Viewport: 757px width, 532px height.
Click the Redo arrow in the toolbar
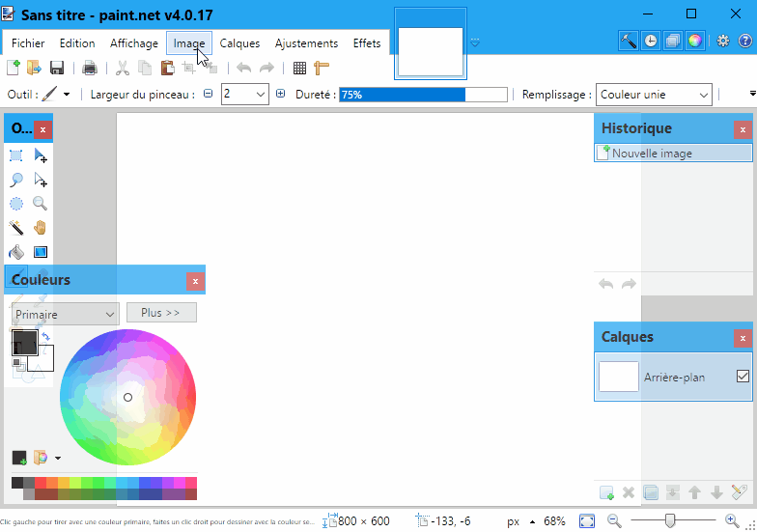266,68
